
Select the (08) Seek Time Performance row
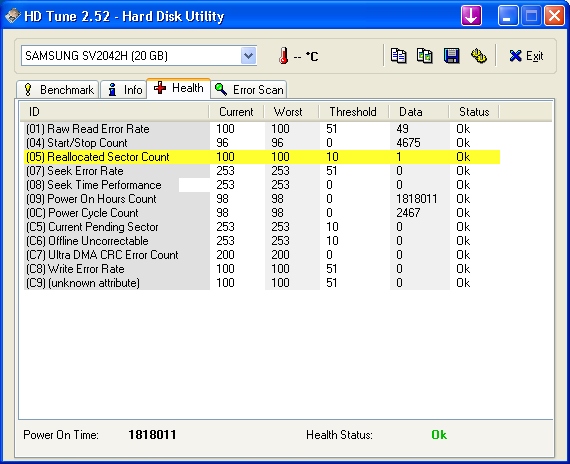click(x=262, y=185)
